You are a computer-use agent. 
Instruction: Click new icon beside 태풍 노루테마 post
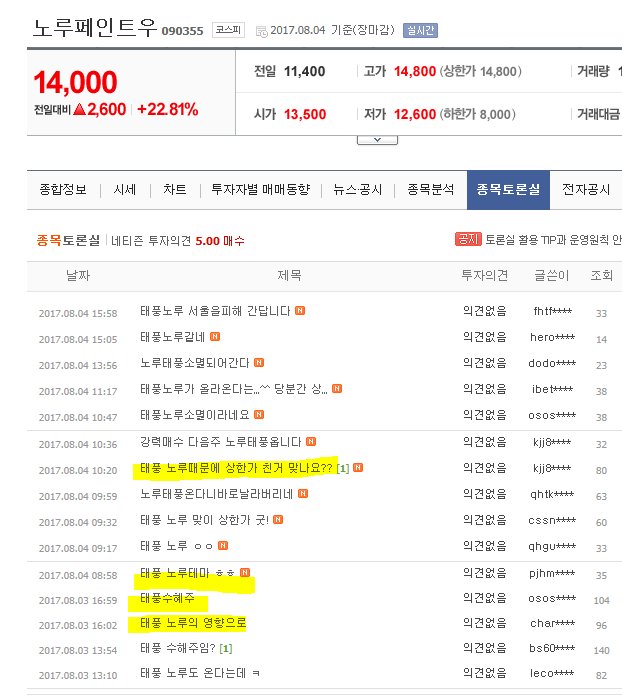(x=244, y=574)
